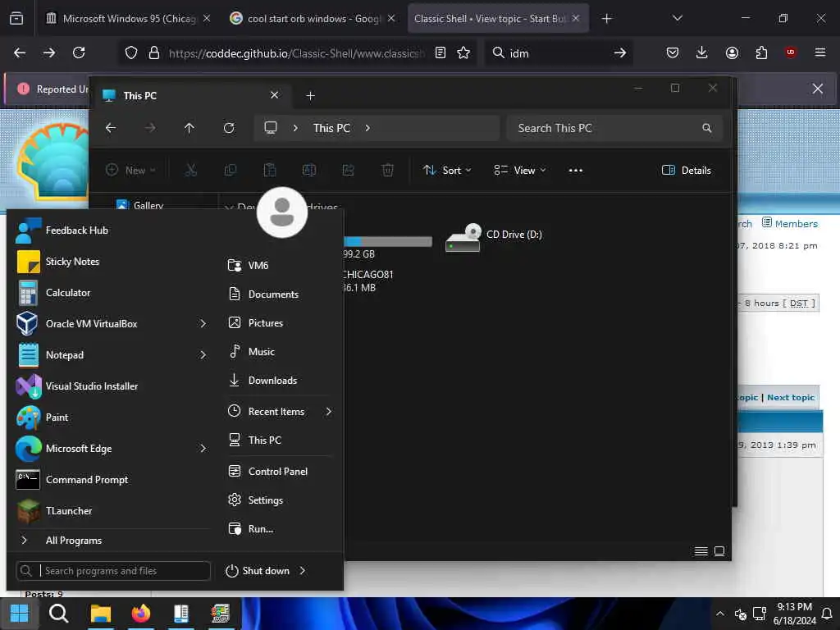Bookmark page with star icon
840x630 pixels.
[x=463, y=52]
